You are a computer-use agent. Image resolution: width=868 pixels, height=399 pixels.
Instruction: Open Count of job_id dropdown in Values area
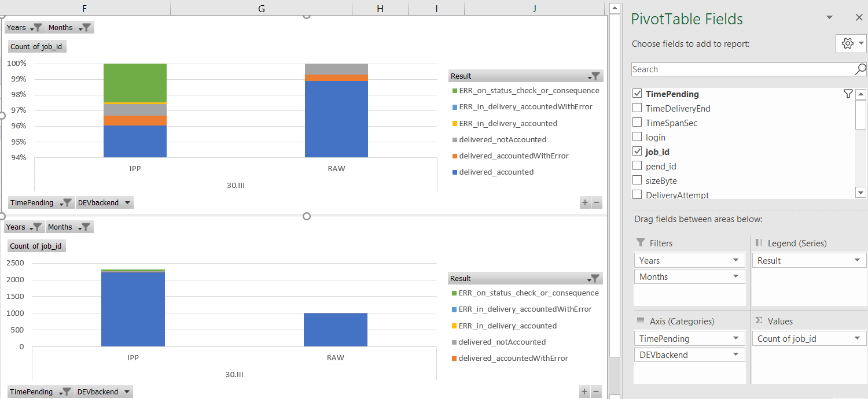858,339
